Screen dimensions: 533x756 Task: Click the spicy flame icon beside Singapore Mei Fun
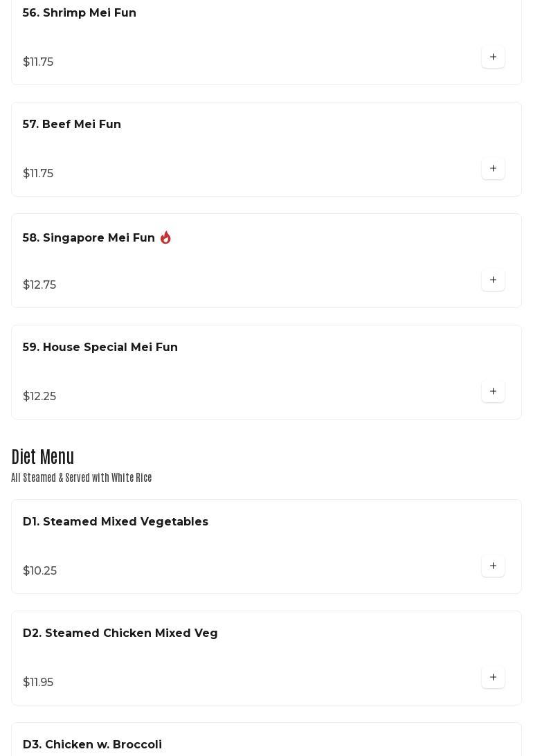coord(165,237)
